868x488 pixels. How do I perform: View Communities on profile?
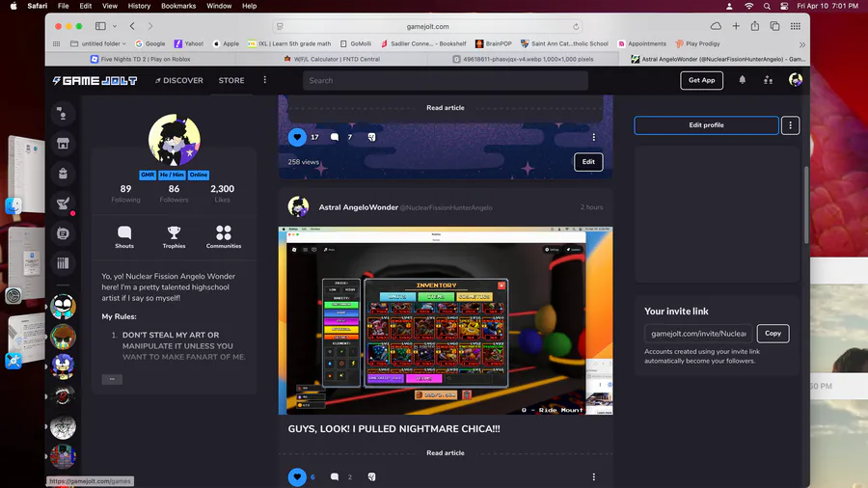[224, 237]
